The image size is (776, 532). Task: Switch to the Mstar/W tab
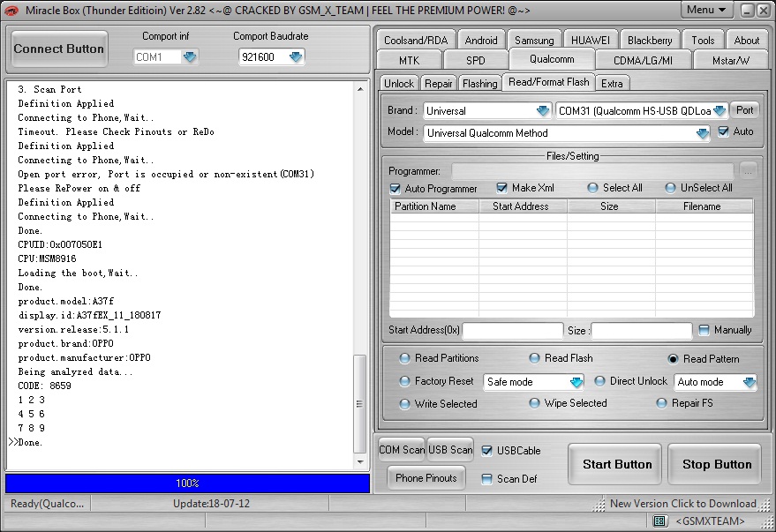coord(731,60)
